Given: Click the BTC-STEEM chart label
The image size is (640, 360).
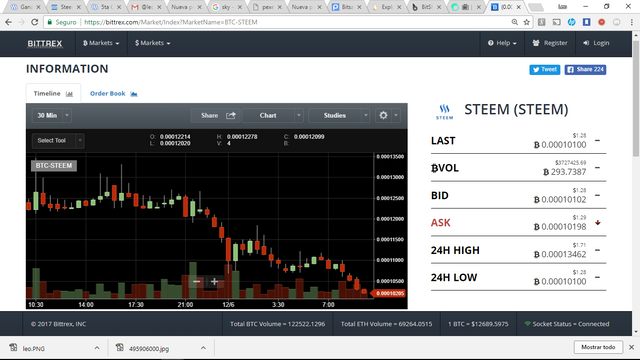Looking at the screenshot, I should (53, 165).
